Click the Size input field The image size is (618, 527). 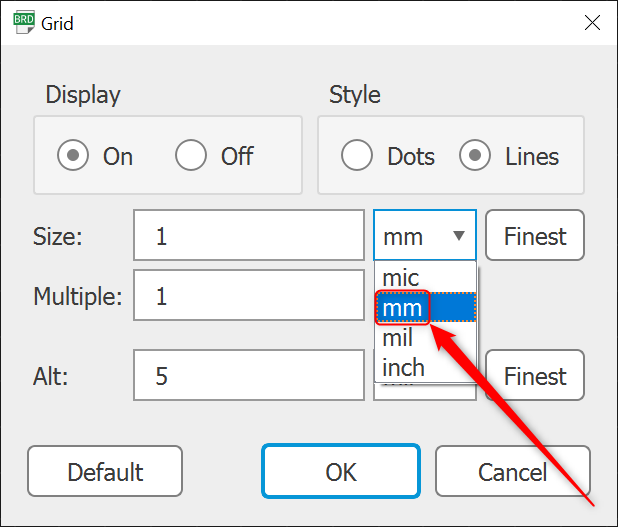(x=248, y=237)
